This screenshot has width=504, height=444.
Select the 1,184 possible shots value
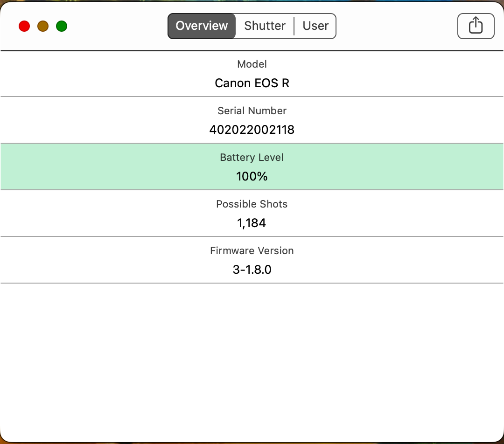252,223
